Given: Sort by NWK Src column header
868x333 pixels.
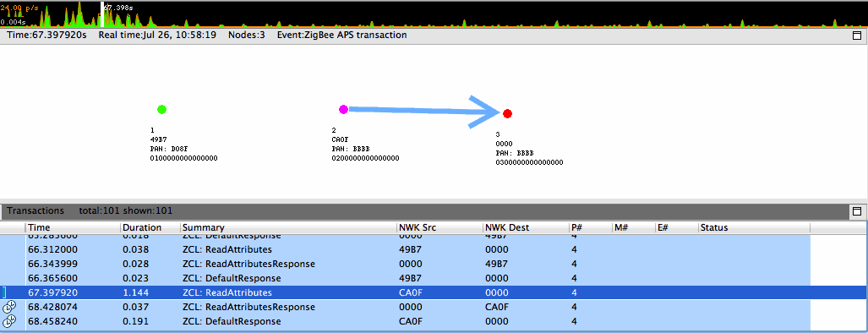Looking at the screenshot, I should (439, 227).
